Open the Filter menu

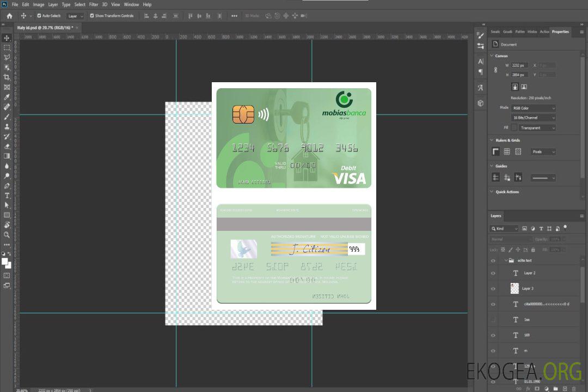[94, 4]
